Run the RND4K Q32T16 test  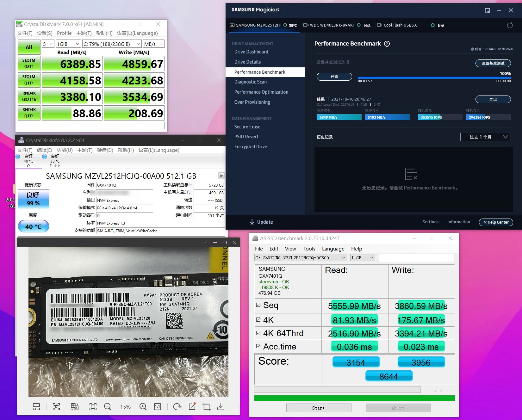pyautogui.click(x=29, y=96)
